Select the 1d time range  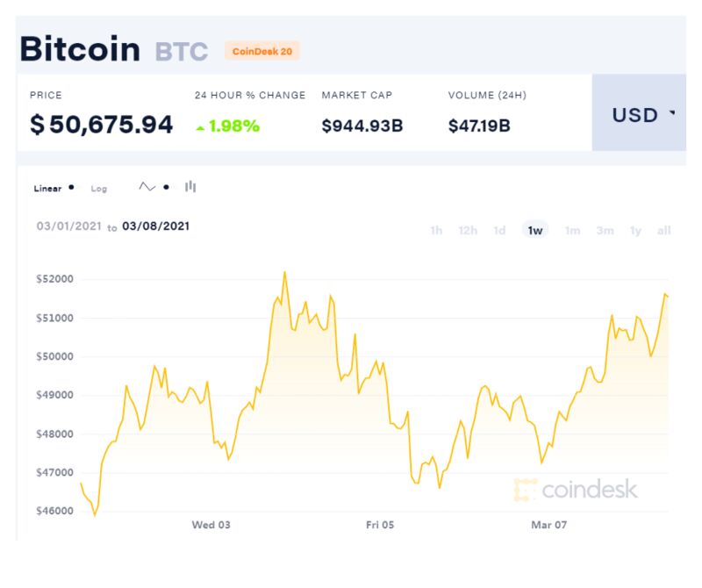[x=499, y=230]
